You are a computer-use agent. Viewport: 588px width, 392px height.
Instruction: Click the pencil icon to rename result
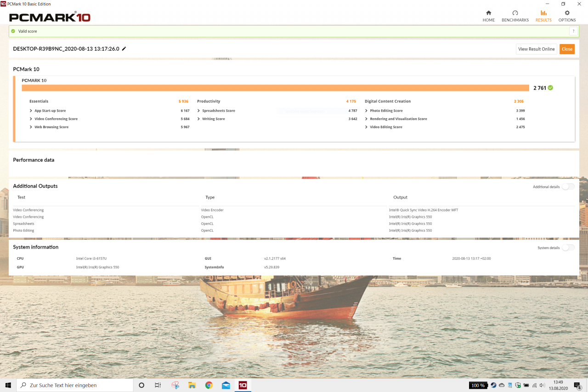(124, 49)
